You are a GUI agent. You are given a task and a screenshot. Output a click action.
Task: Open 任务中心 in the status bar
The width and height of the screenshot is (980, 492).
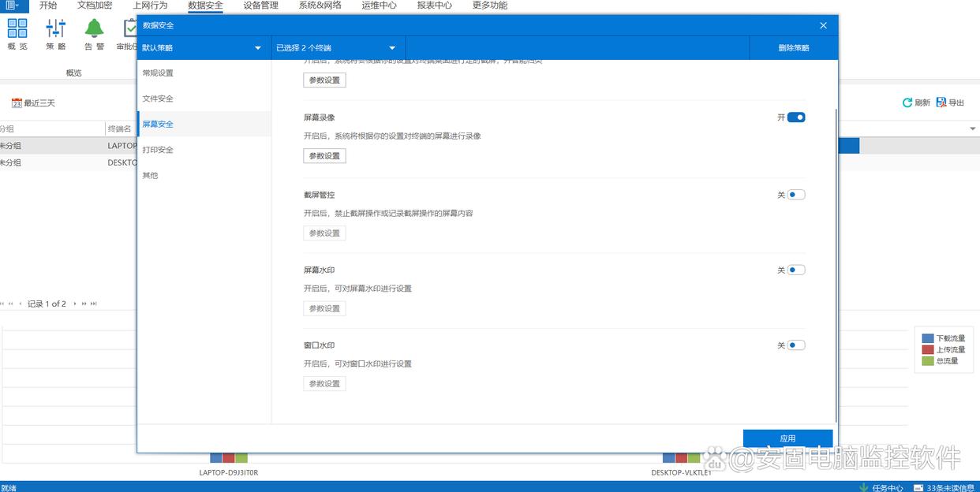[864, 487]
